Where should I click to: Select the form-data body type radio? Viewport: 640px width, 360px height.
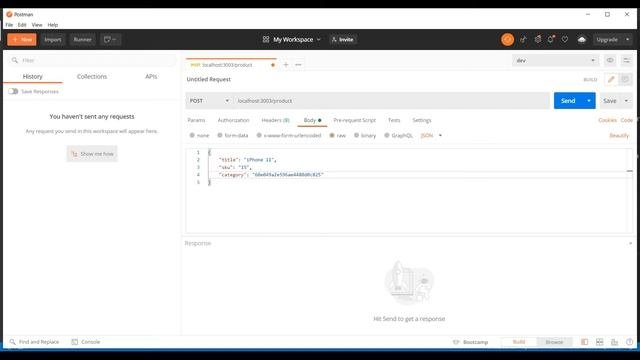pos(220,135)
